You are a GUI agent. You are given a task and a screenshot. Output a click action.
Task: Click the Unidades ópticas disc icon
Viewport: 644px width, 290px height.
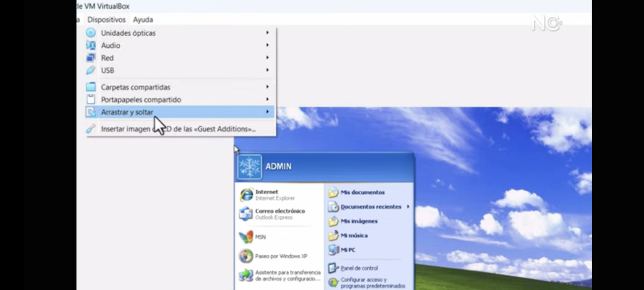91,33
